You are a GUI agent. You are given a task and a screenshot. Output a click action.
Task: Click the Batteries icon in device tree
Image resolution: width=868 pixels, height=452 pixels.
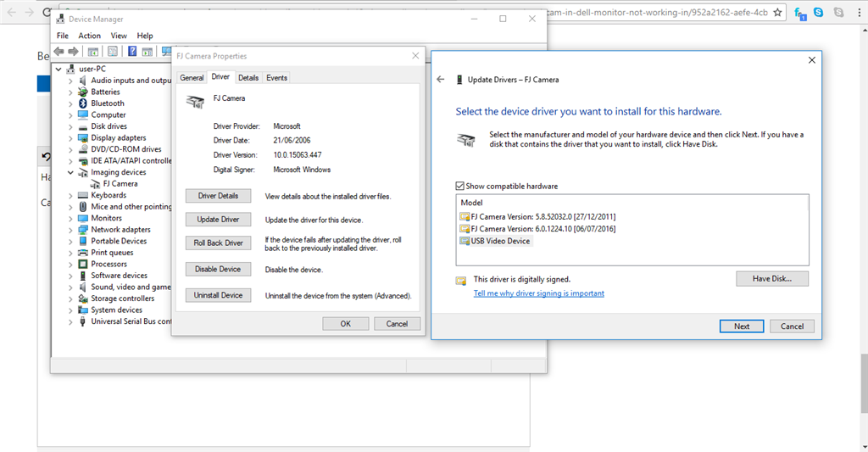click(x=82, y=92)
